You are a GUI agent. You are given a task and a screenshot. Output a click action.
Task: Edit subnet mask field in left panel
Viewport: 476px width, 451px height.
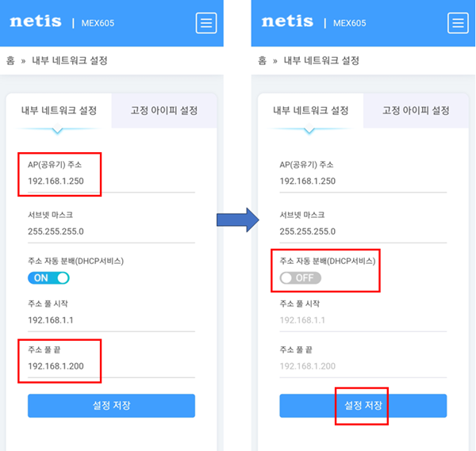pos(111,231)
